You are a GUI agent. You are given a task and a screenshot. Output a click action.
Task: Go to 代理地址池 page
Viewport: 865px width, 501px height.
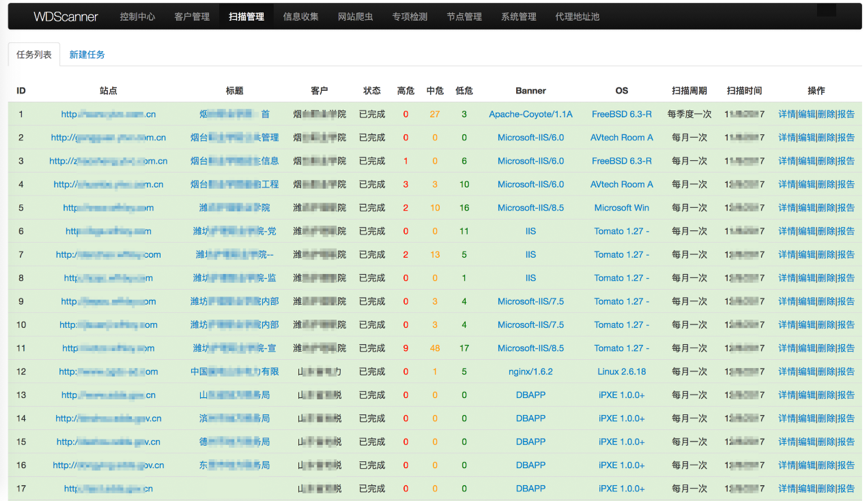(577, 17)
